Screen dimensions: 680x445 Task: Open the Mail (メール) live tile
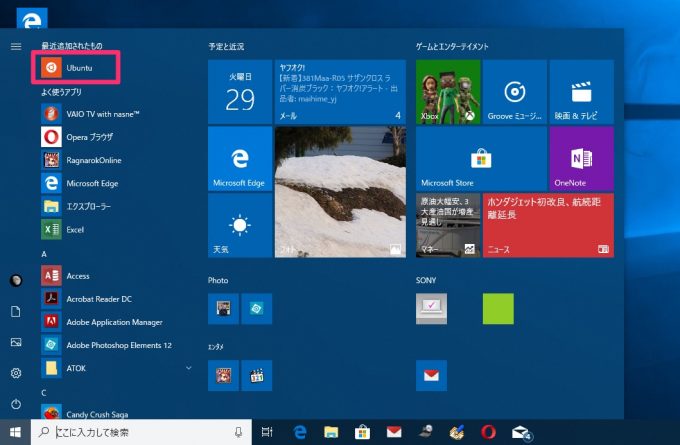(340, 92)
